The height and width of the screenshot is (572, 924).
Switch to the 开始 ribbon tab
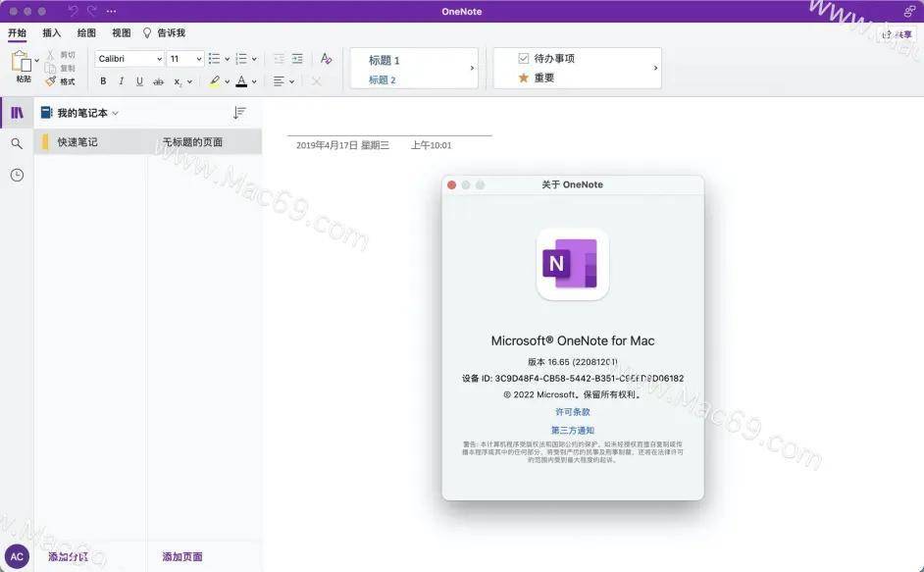pyautogui.click(x=17, y=33)
